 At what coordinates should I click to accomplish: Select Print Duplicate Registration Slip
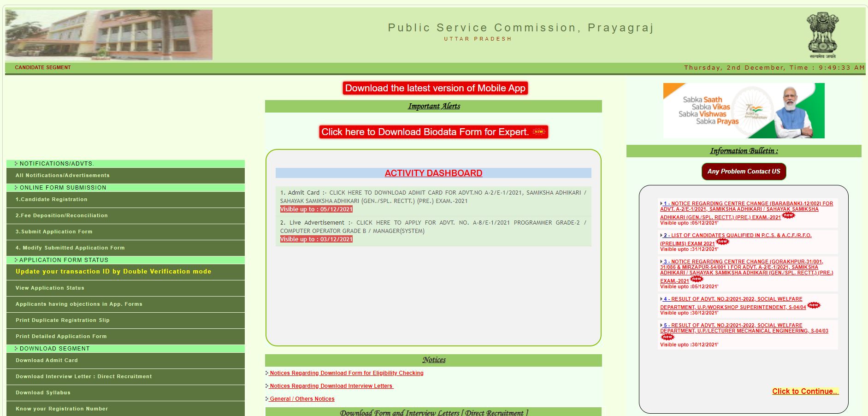pos(125,321)
